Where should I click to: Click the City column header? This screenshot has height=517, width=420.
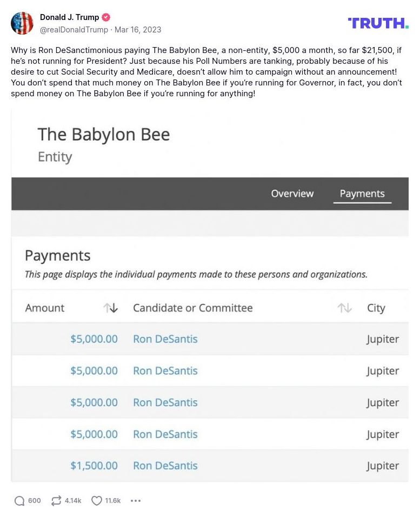[376, 308]
